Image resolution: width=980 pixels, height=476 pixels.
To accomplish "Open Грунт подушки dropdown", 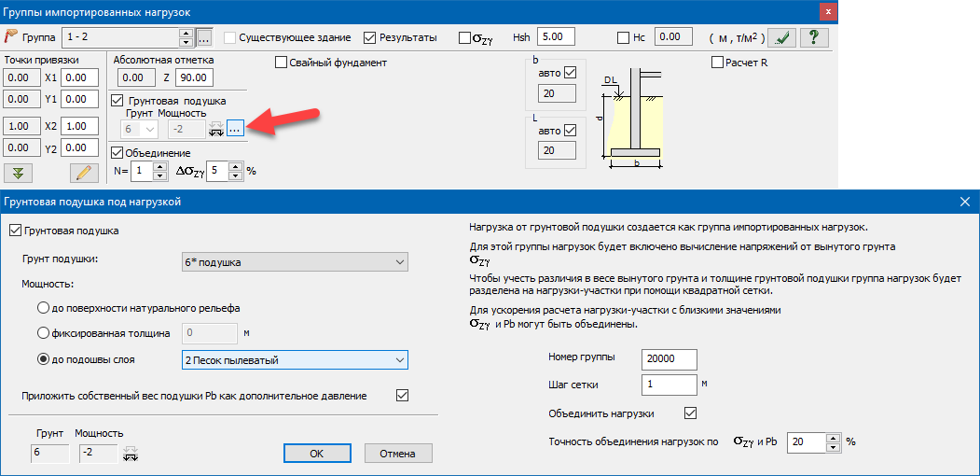I will click(295, 262).
